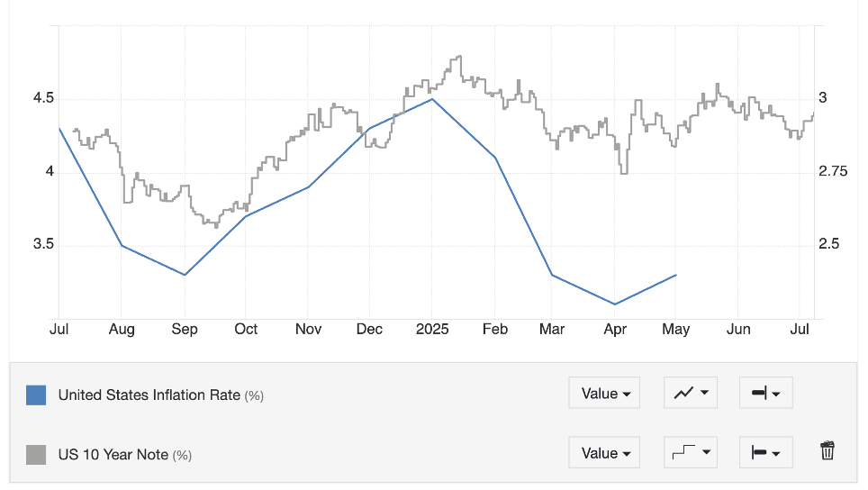This screenshot has height=490, width=868.
Task: Open line chart type menu for Inflation Rate
Action: [690, 394]
